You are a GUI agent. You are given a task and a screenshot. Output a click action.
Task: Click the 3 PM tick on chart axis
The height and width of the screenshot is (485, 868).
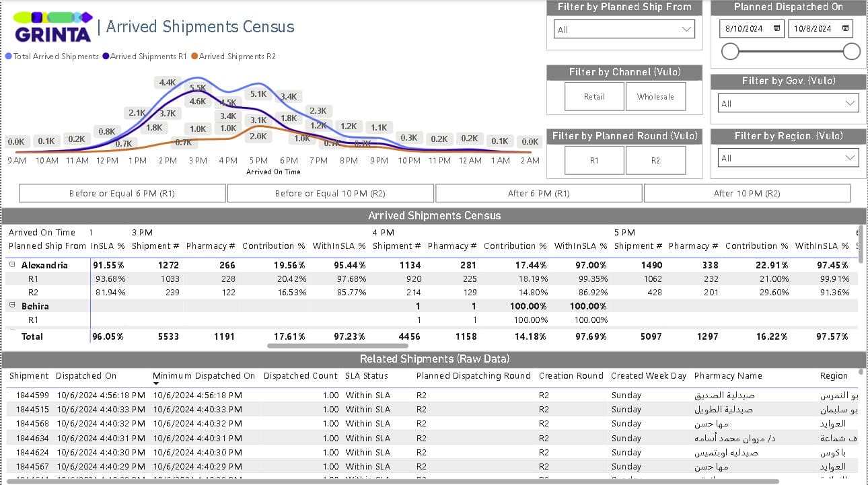click(198, 161)
